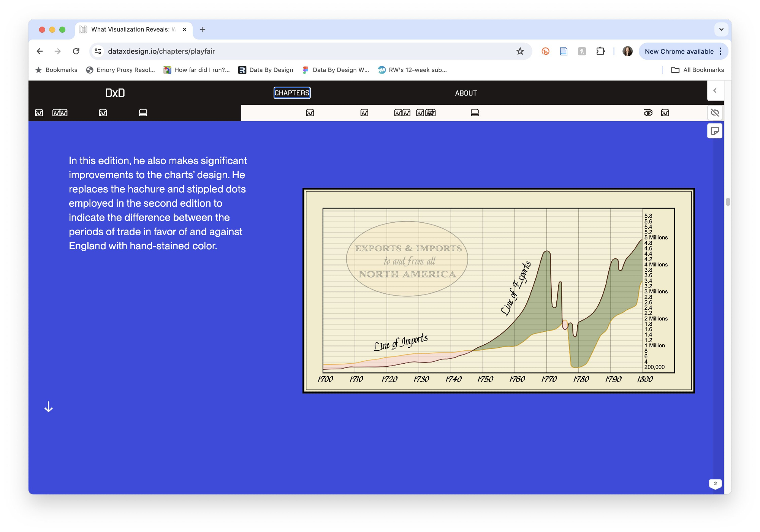Toggle the crossed-out eye visibility button
This screenshot has width=760, height=532.
pos(714,112)
